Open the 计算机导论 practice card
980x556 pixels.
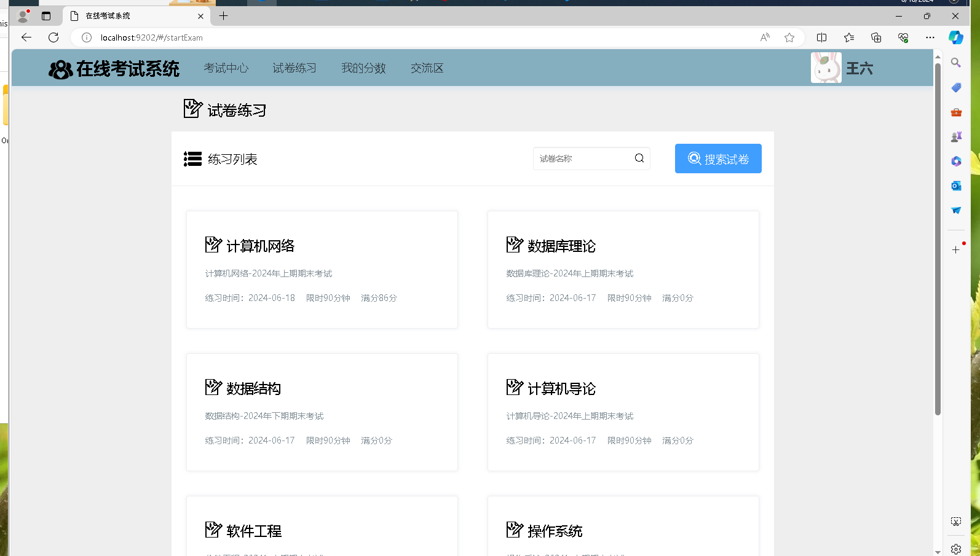point(623,412)
